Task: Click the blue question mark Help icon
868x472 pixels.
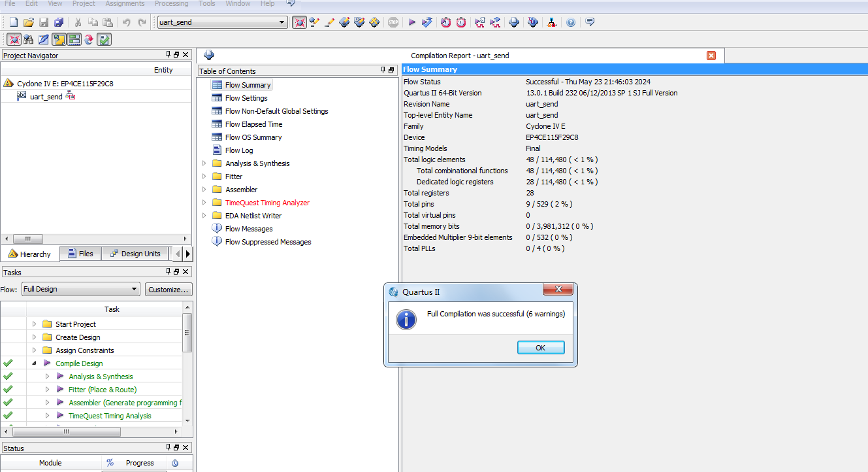Action: [571, 22]
